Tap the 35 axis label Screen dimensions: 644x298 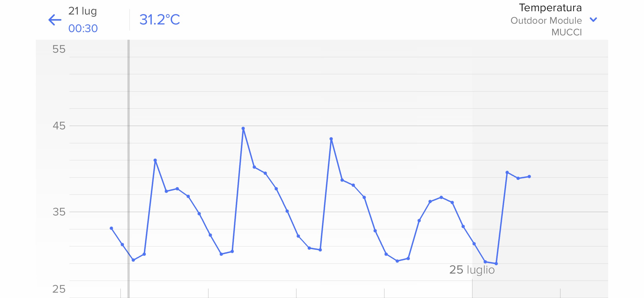coord(59,212)
